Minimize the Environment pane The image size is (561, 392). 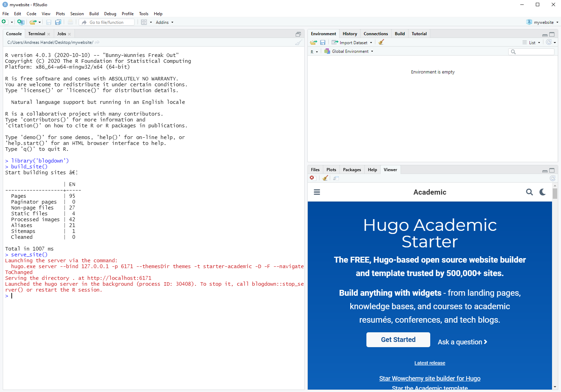(x=545, y=35)
